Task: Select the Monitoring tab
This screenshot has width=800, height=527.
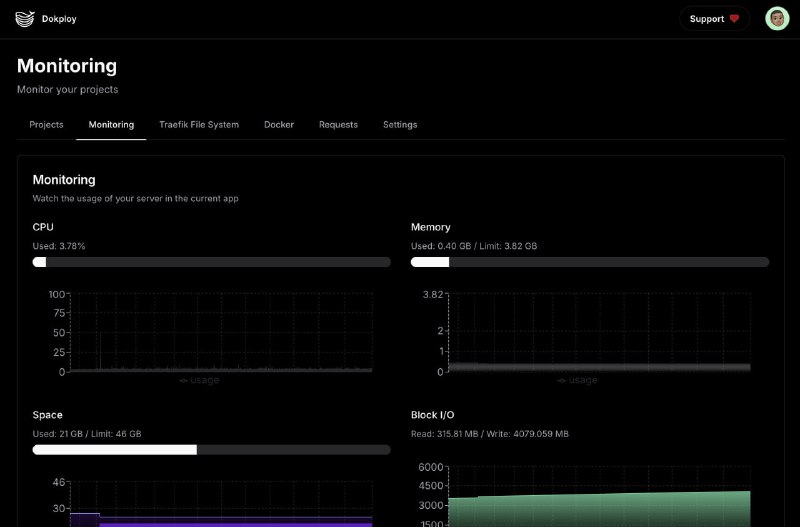Action: [111, 125]
